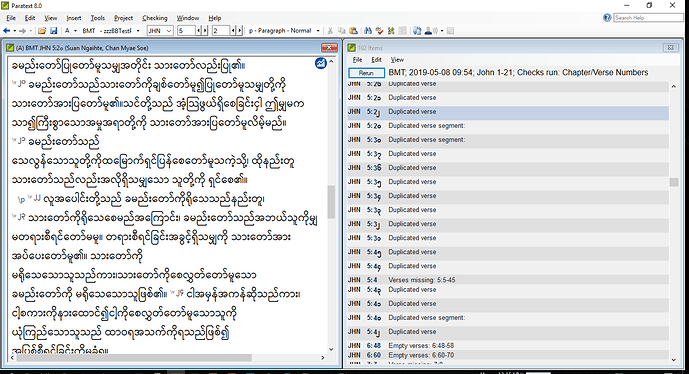
Task: Open the results panel's File menu
Action: click(x=358, y=60)
